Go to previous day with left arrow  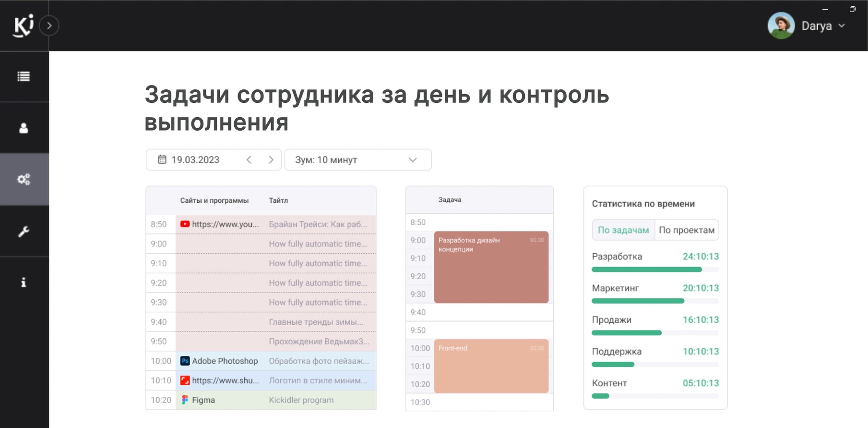pyautogui.click(x=249, y=159)
